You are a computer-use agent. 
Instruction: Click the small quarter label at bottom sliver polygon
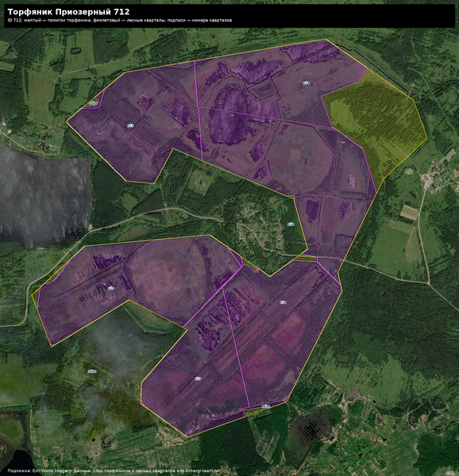click(x=266, y=406)
